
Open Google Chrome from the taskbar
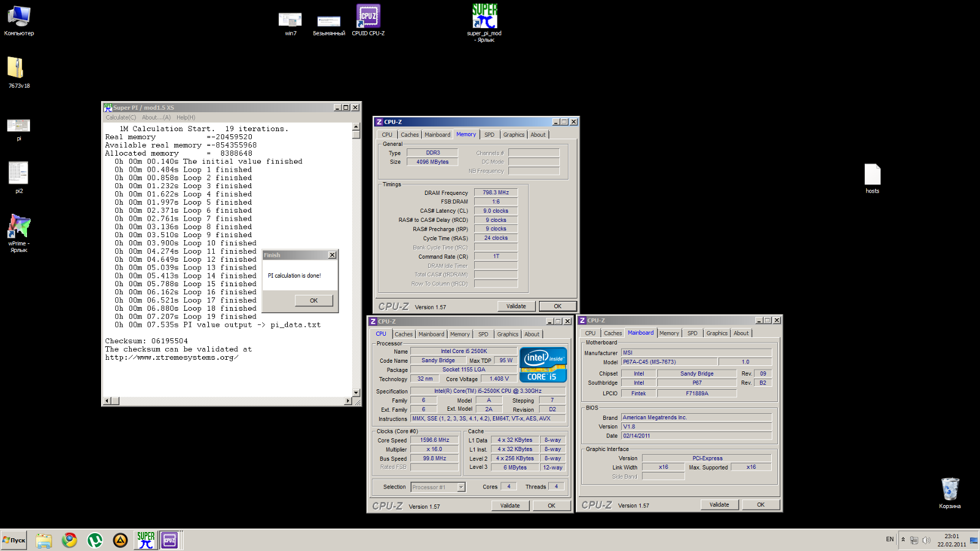coord(69,540)
